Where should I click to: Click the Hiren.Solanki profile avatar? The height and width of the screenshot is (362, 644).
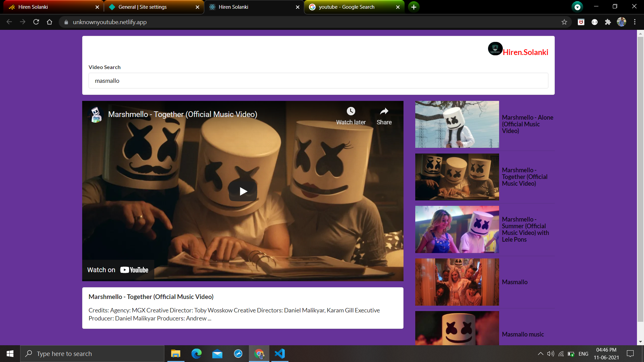tap(495, 49)
